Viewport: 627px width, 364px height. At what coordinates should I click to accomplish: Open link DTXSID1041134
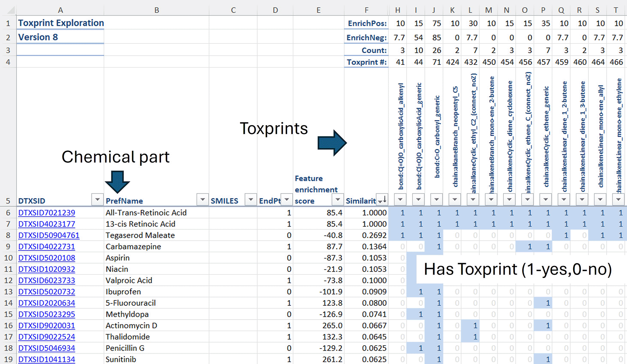(47, 359)
